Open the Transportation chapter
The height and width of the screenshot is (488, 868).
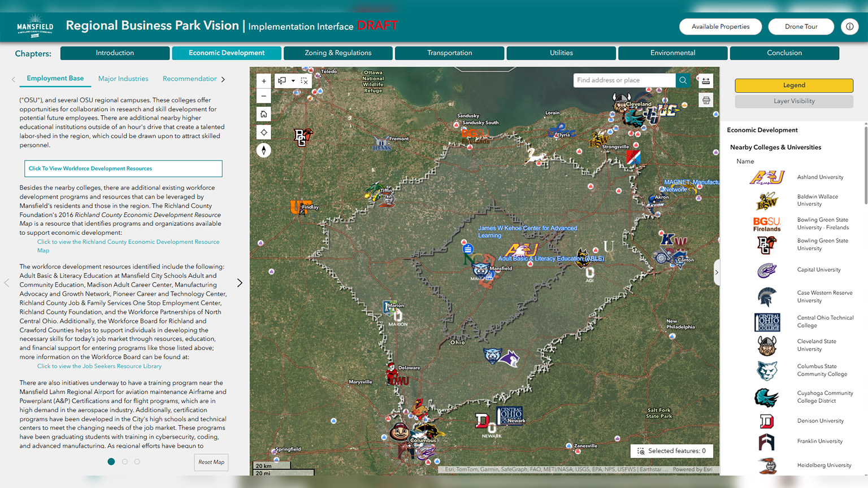[449, 53]
